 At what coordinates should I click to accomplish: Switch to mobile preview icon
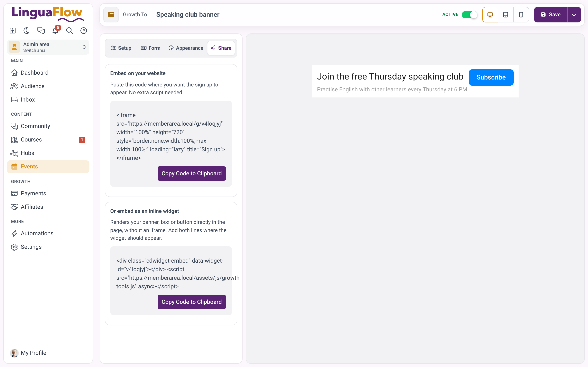521,14
